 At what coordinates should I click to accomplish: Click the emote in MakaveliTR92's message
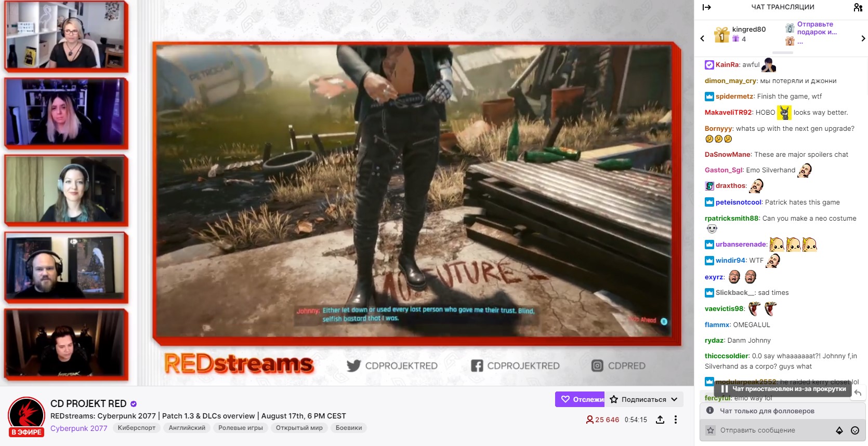point(784,112)
